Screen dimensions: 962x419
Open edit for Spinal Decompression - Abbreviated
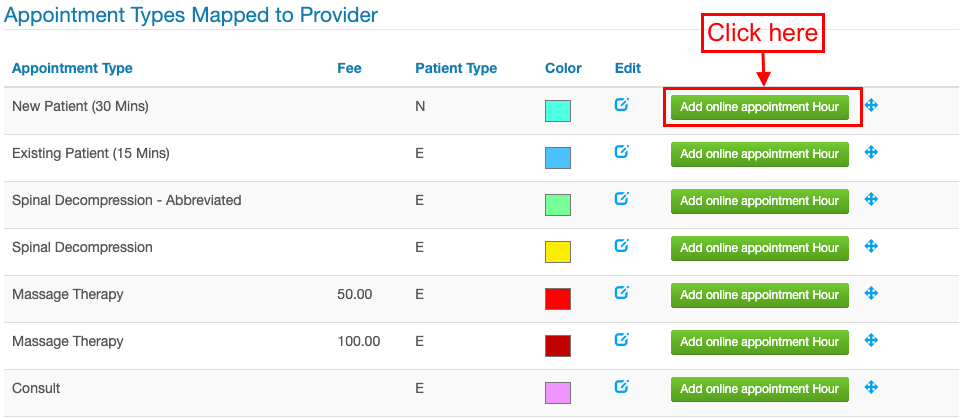[621, 199]
